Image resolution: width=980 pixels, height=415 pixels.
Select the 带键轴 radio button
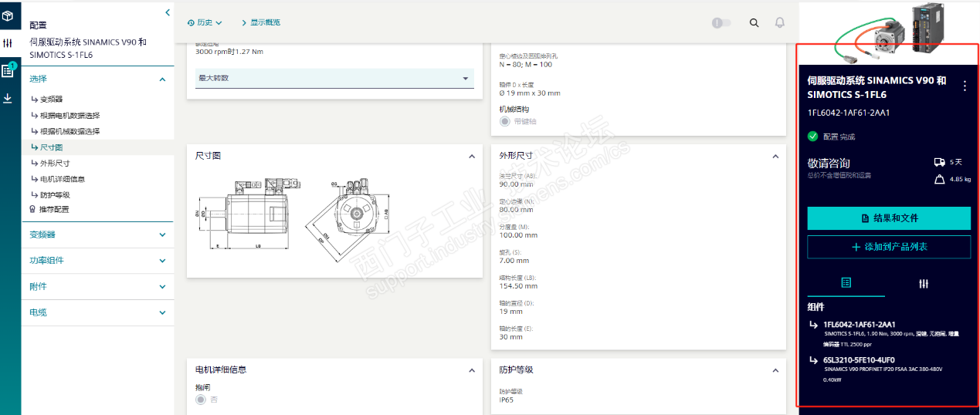[505, 121]
